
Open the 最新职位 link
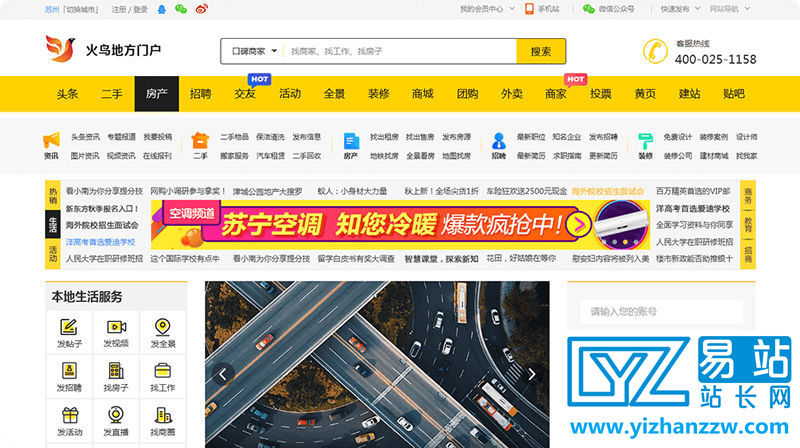tap(531, 137)
